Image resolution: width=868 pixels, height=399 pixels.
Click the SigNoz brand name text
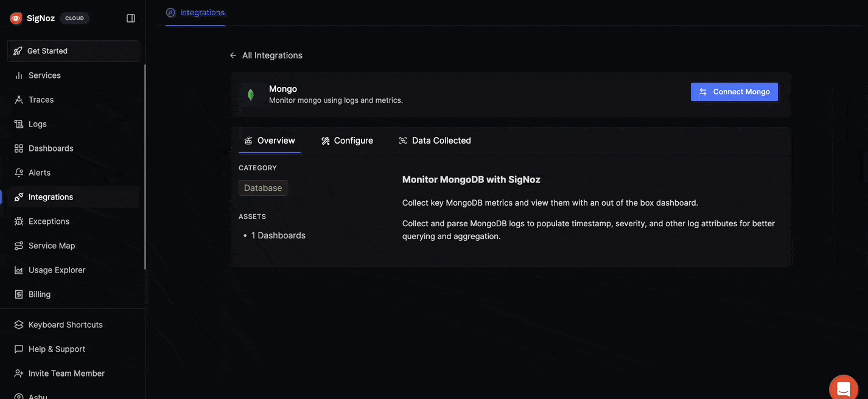[x=41, y=18]
